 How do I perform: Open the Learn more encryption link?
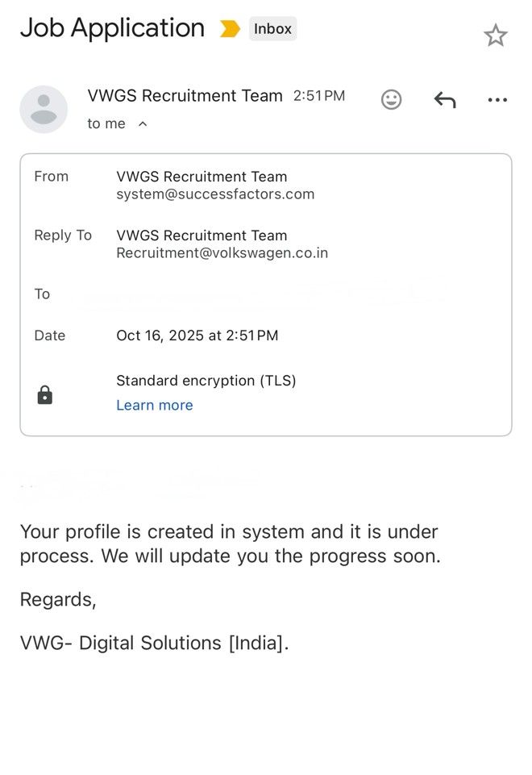(155, 406)
